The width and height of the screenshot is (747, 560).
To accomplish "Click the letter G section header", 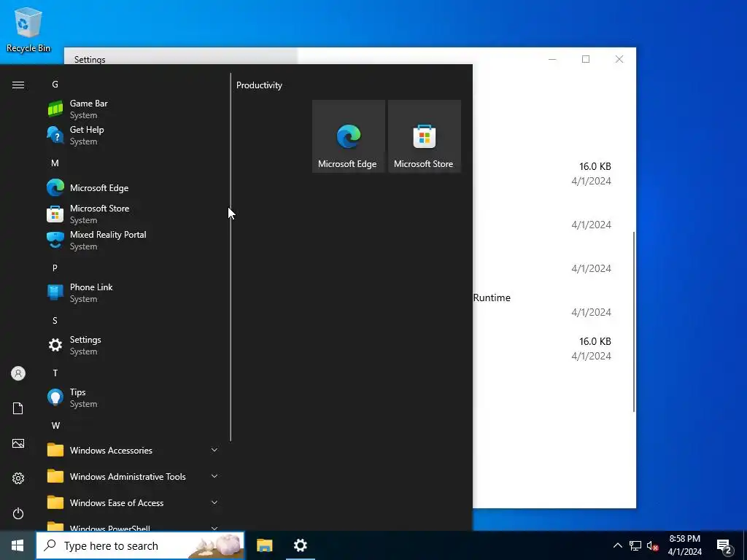I will tap(55, 85).
